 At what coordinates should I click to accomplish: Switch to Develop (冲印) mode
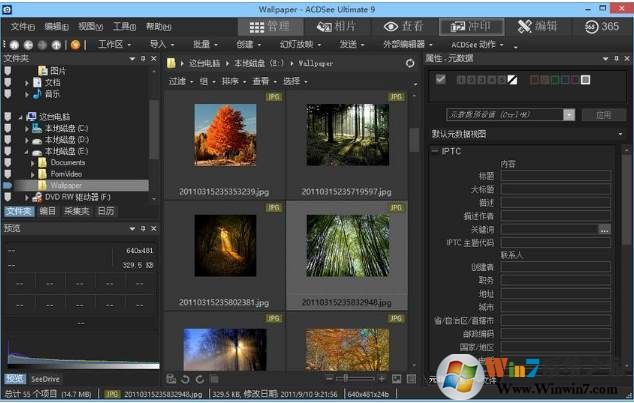point(471,27)
